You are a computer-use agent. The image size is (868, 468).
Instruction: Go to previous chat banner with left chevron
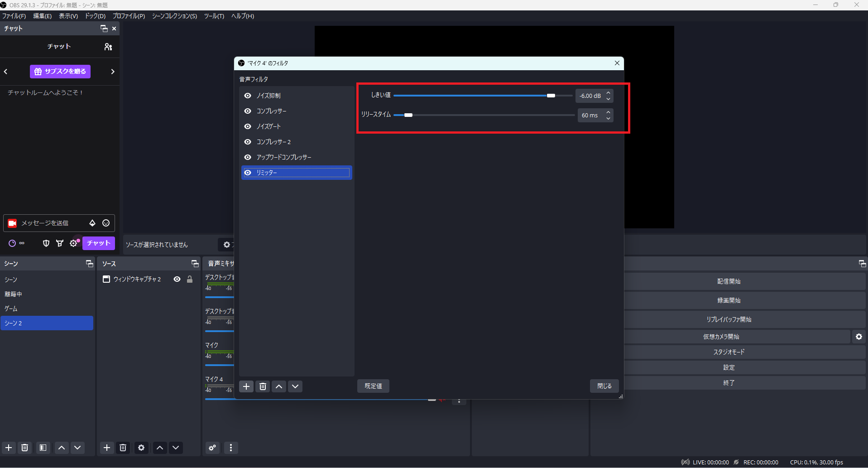pos(6,72)
